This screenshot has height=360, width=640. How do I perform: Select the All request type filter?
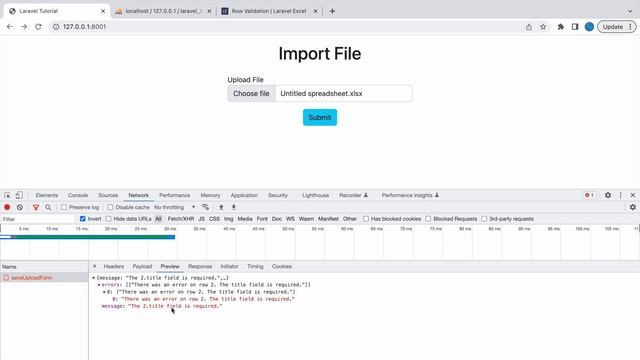[x=158, y=219]
